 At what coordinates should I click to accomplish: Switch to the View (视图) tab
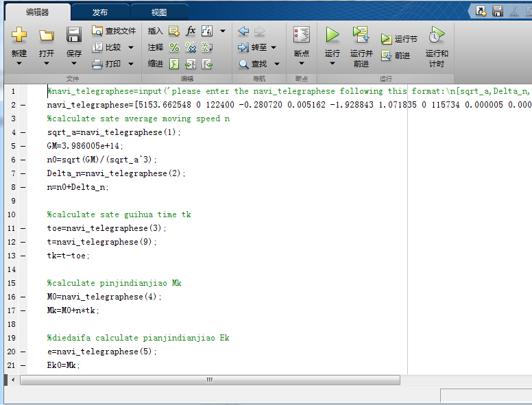pyautogui.click(x=159, y=12)
